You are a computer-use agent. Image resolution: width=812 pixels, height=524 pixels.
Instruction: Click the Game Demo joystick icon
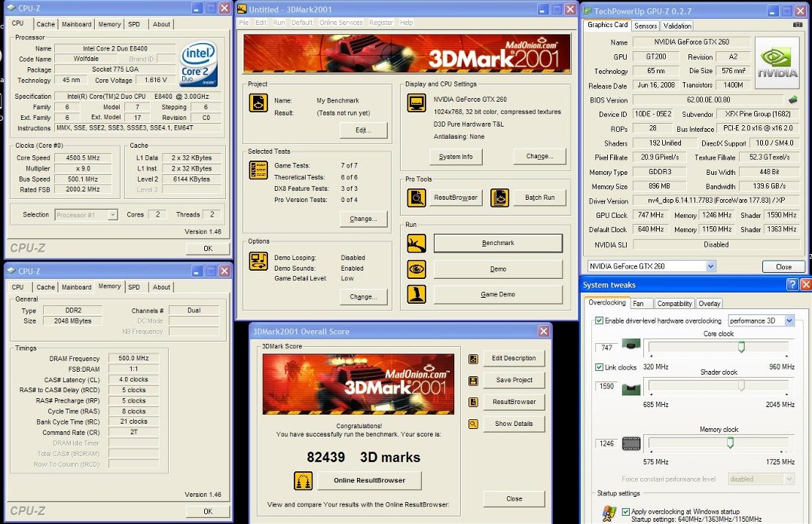click(417, 294)
